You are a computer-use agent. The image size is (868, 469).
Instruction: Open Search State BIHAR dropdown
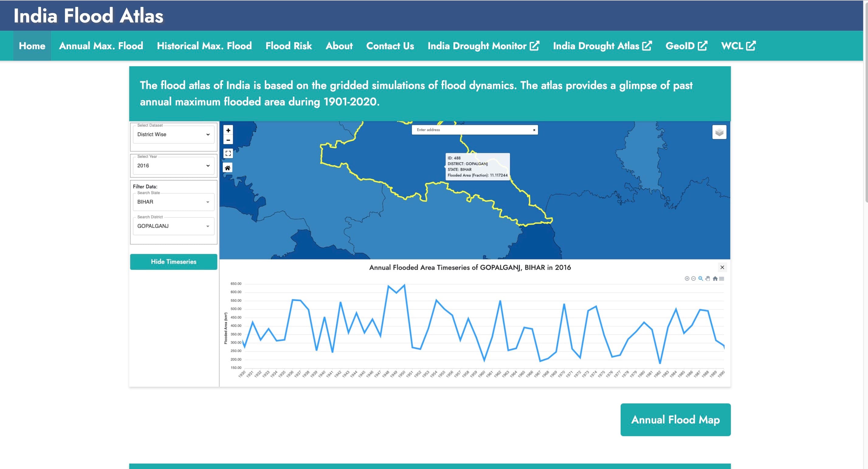174,202
